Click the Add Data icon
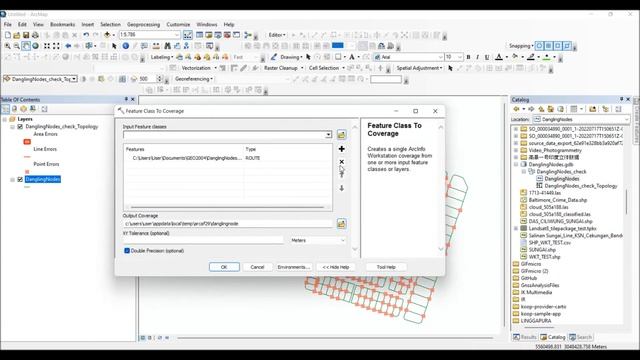The image size is (640, 360). (107, 35)
